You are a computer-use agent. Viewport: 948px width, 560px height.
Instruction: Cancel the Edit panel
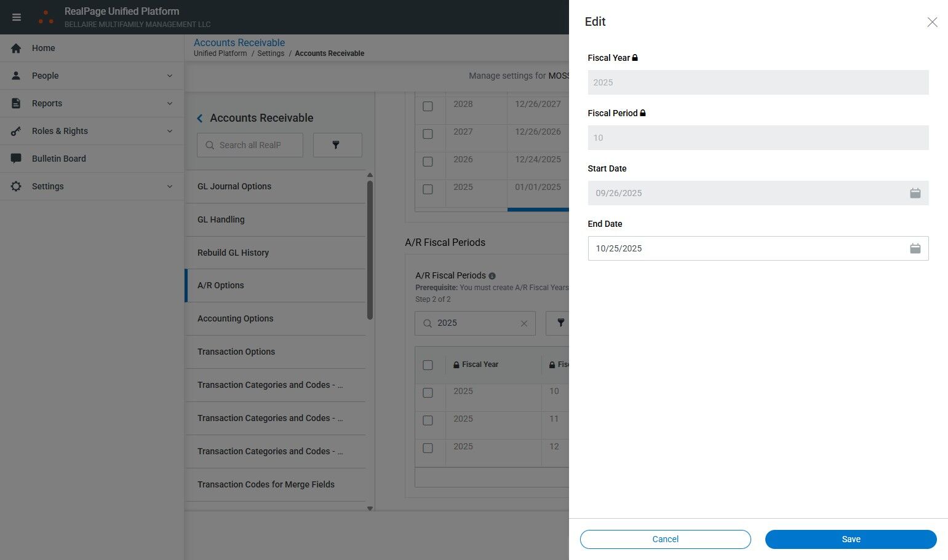[665, 539]
